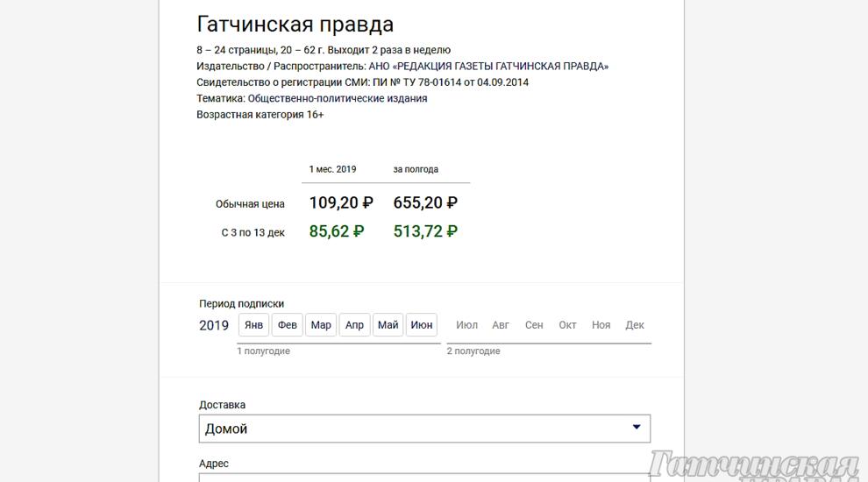868x482 pixels.
Task: Select the Фев month button
Action: coord(288,325)
